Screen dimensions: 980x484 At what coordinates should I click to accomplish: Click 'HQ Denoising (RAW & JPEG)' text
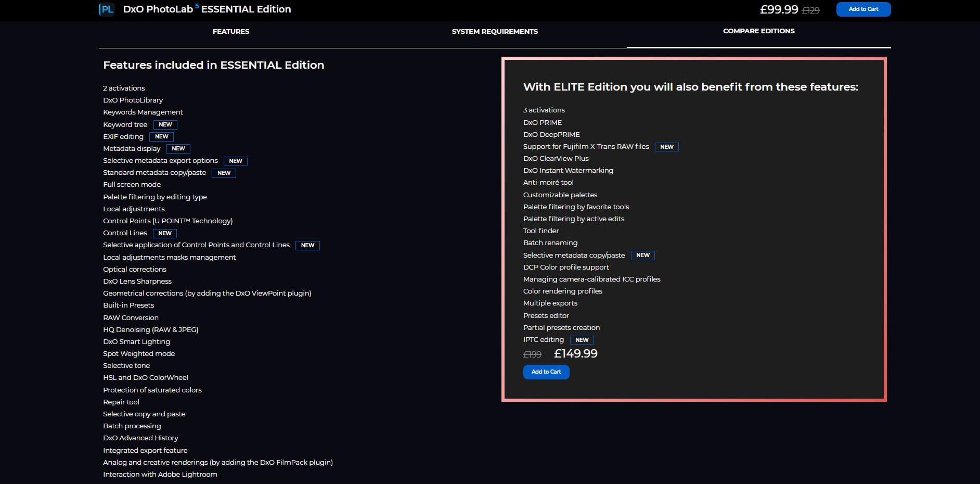click(x=151, y=330)
